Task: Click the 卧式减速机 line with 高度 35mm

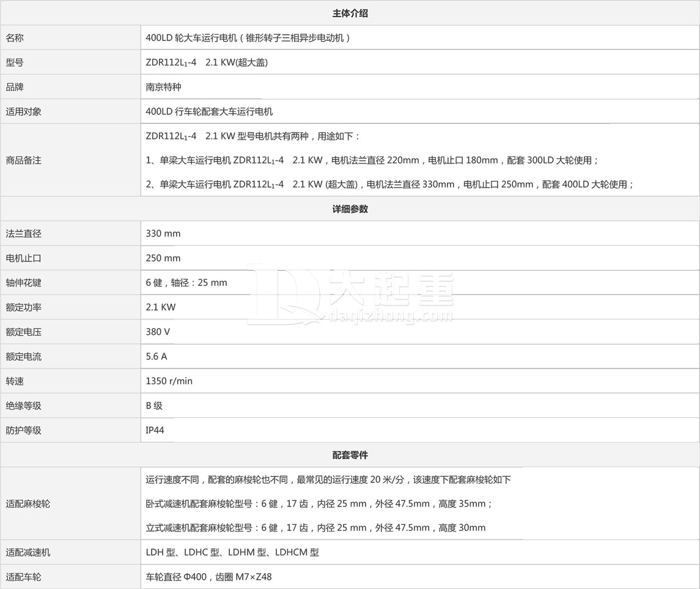Action: coord(319,504)
